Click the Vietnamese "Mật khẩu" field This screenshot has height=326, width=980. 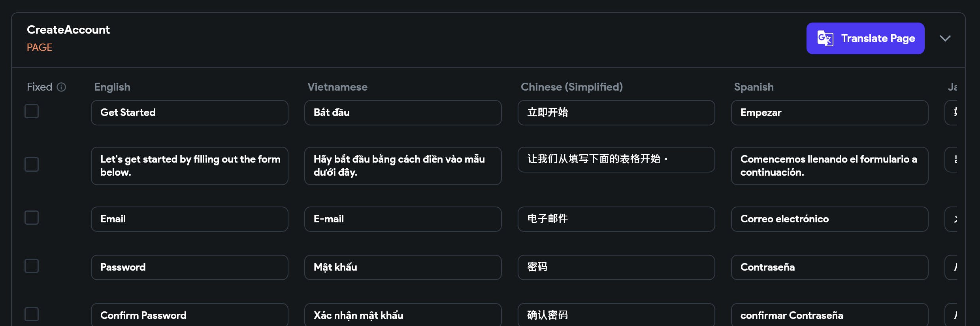(x=403, y=267)
